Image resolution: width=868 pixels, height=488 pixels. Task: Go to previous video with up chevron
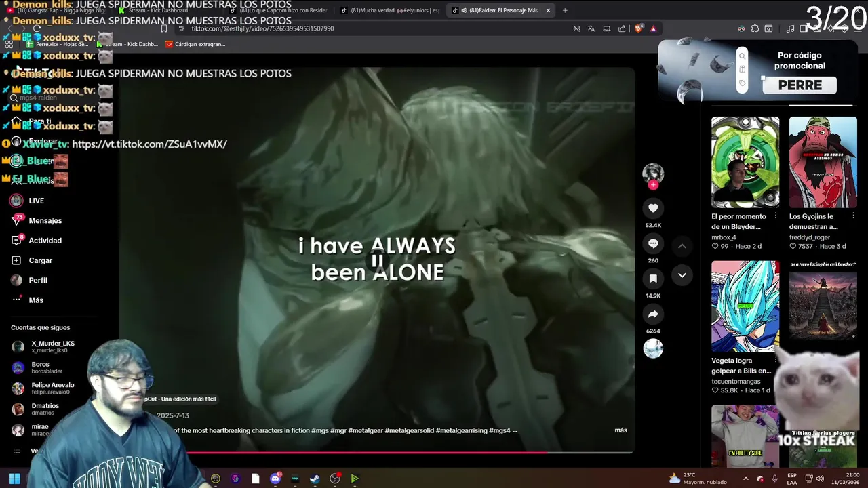pos(682,246)
